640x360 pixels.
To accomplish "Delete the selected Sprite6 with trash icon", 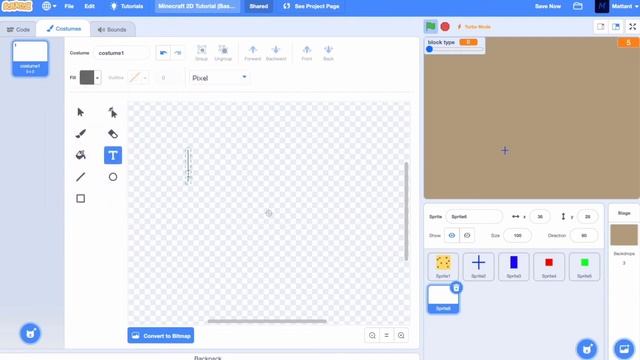I will coord(456,288).
